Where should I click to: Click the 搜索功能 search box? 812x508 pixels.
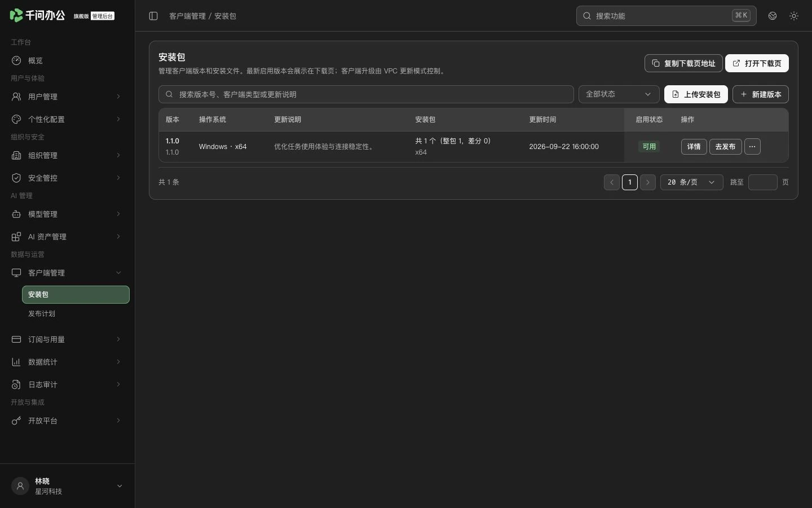pyautogui.click(x=666, y=16)
